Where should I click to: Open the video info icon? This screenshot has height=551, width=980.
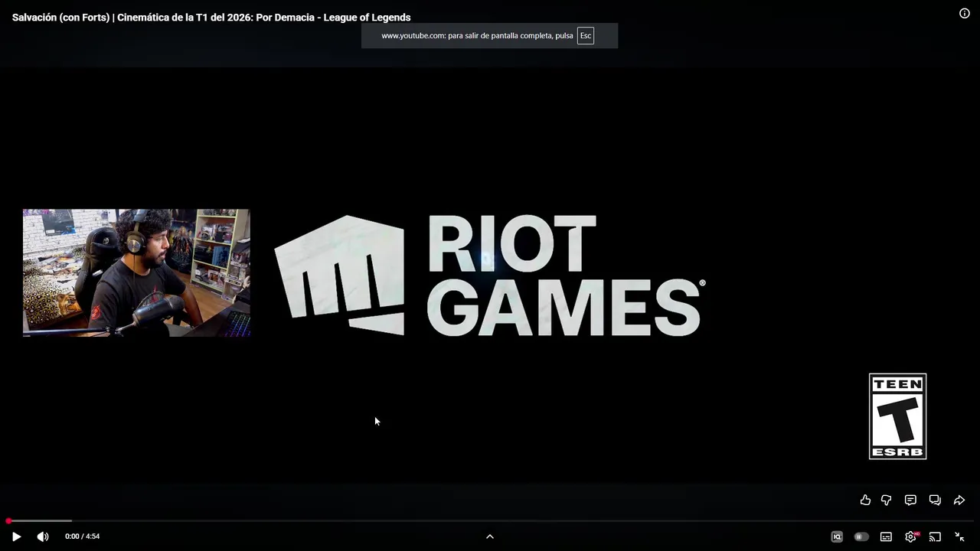pyautogui.click(x=965, y=13)
